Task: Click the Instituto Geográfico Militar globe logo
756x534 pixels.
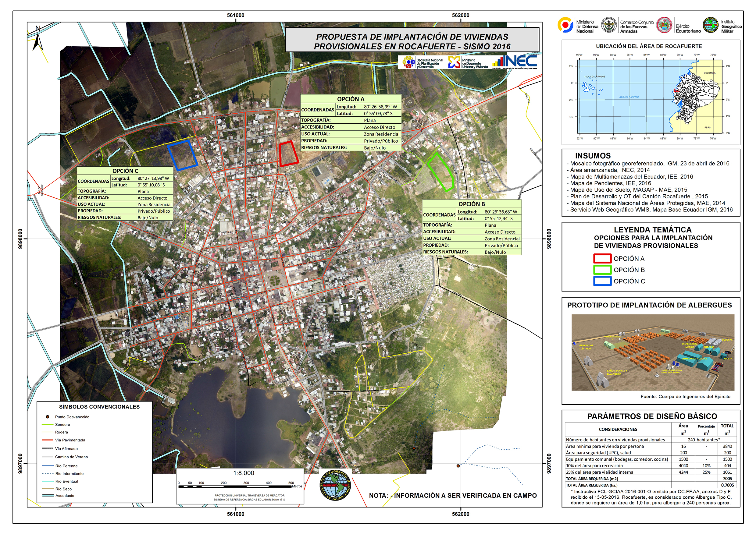Action: pos(711,25)
